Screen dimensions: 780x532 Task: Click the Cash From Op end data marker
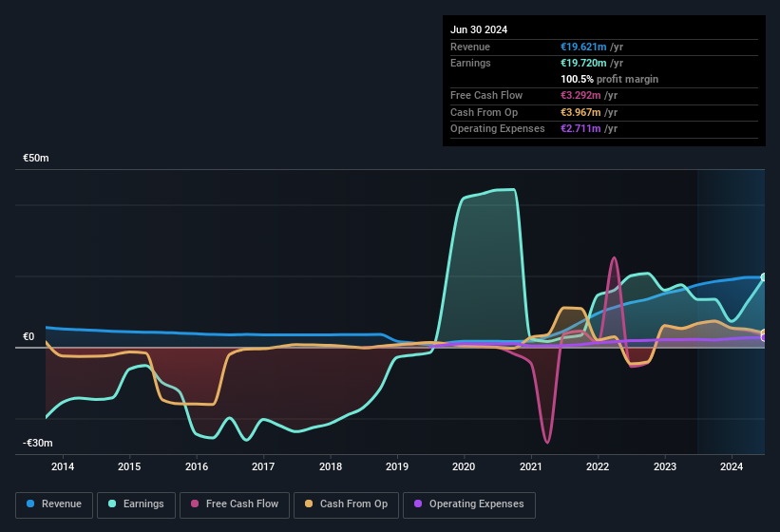765,332
